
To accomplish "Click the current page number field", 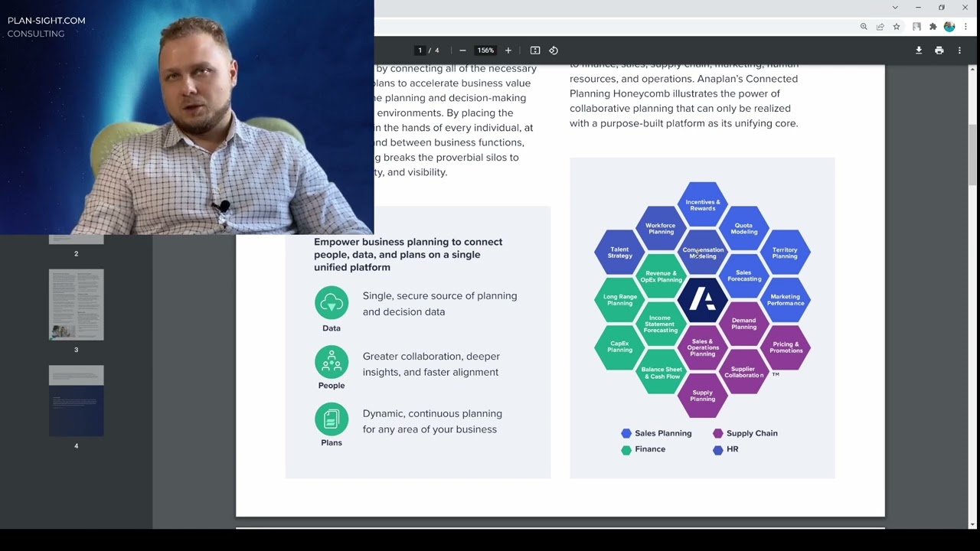I will point(420,51).
